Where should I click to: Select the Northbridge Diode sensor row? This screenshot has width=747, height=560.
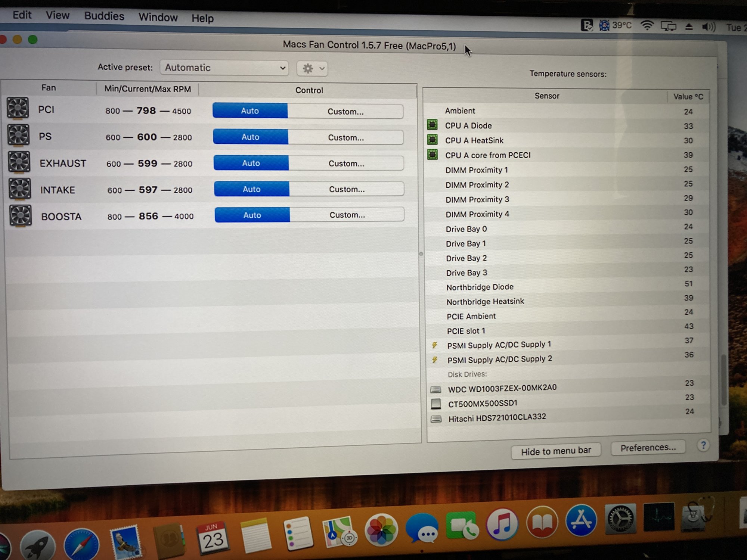tap(567, 286)
